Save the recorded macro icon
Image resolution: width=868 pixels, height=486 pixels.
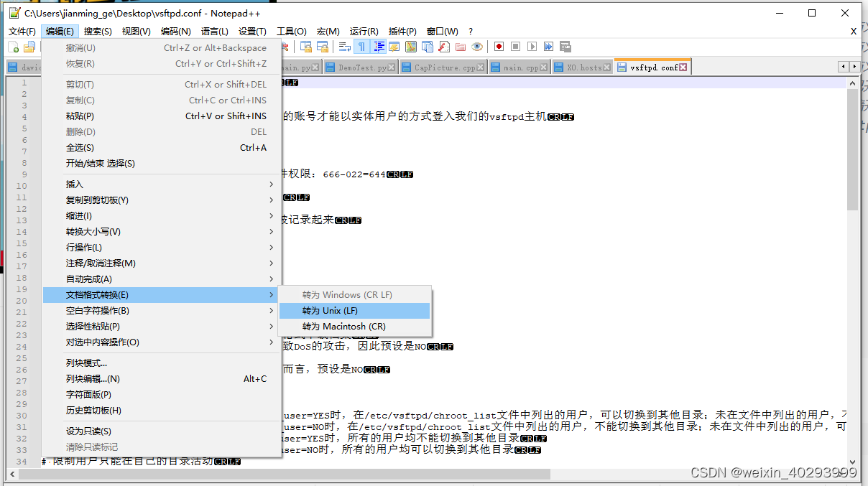(x=563, y=46)
